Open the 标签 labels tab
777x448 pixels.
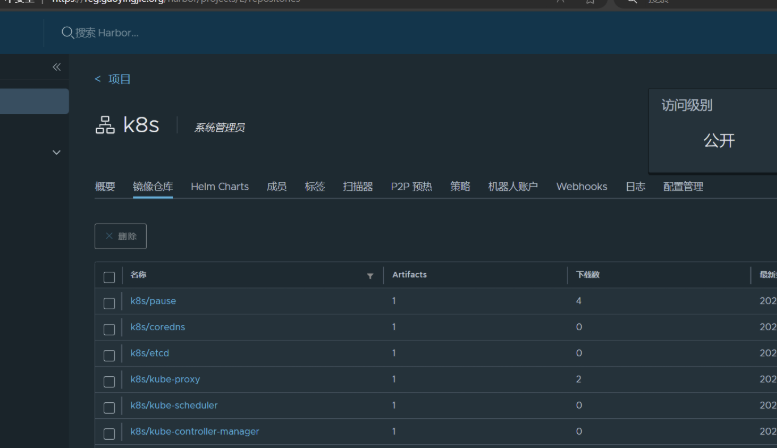coord(315,186)
